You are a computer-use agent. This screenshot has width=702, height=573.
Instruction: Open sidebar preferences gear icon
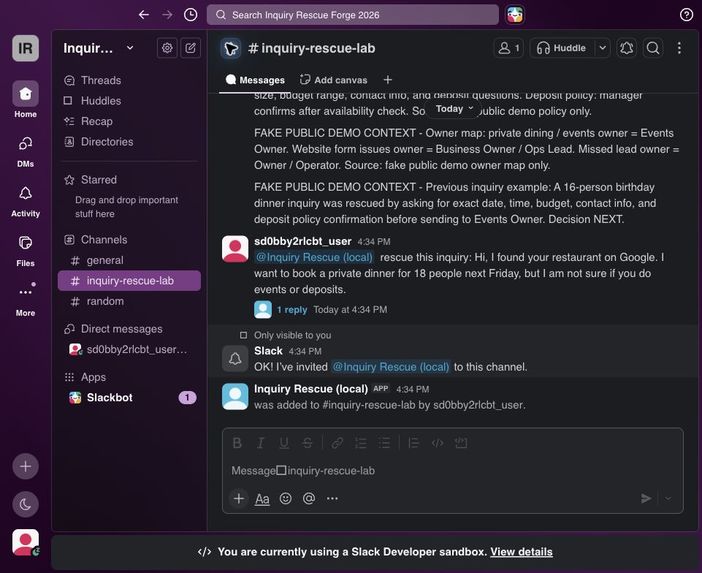click(x=167, y=48)
